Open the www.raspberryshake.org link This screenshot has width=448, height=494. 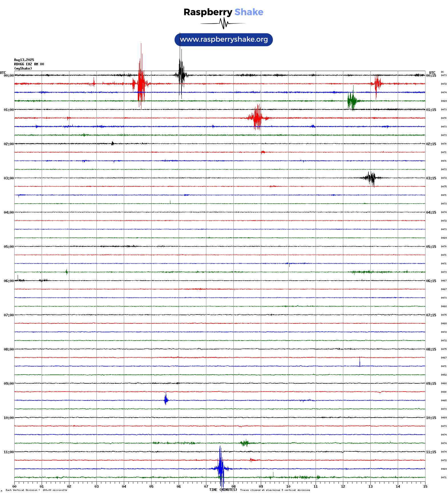224,39
